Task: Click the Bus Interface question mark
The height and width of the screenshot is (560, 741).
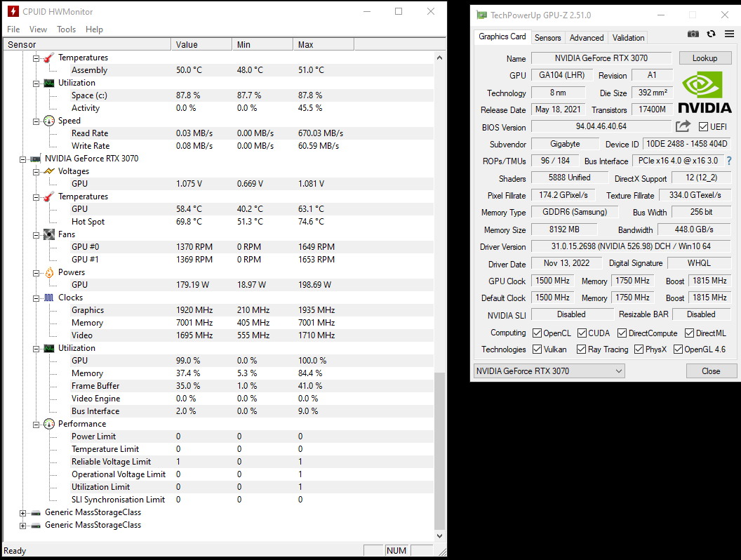Action: tap(729, 161)
